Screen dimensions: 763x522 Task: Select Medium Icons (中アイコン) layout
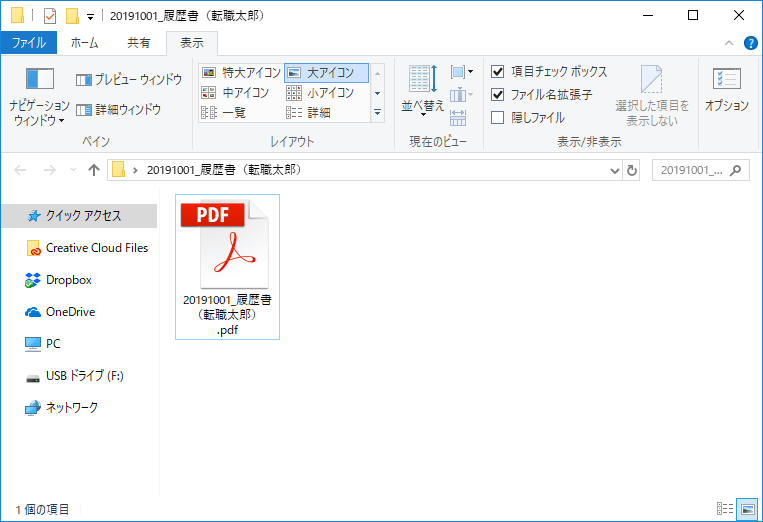236,92
